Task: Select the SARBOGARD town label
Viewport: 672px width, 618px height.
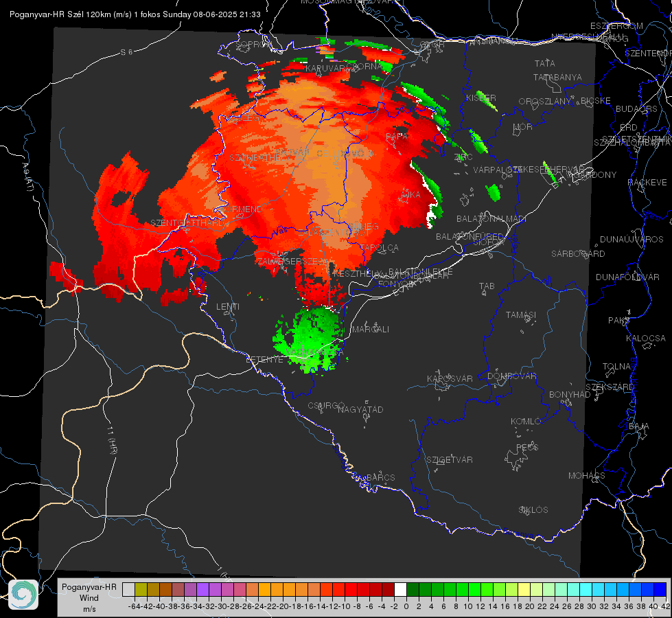Action: pos(578,254)
